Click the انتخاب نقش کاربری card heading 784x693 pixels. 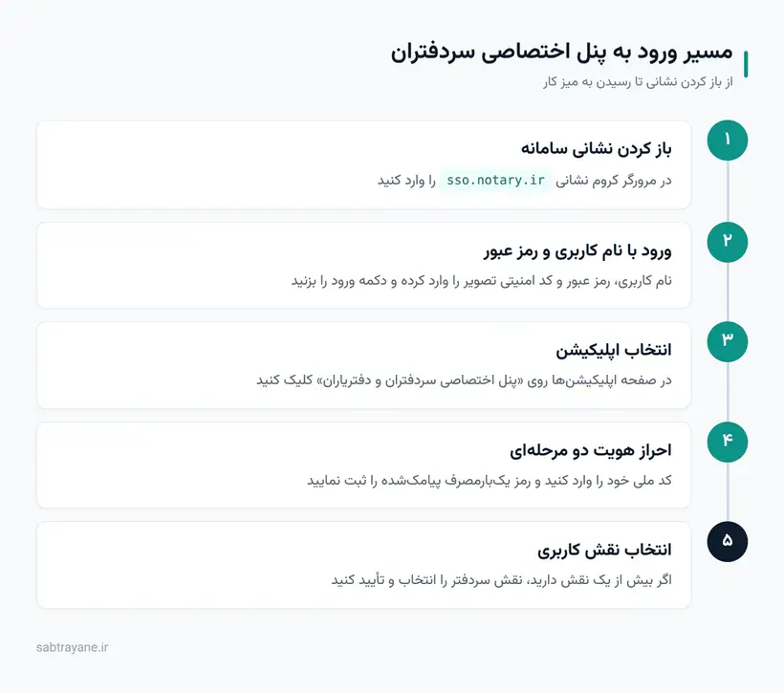coord(604,550)
